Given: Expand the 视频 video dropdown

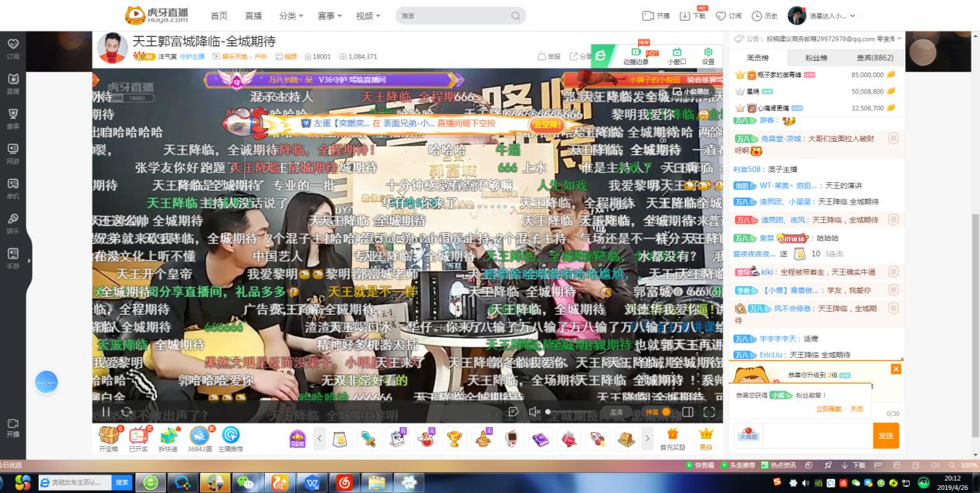Looking at the screenshot, I should [x=368, y=16].
